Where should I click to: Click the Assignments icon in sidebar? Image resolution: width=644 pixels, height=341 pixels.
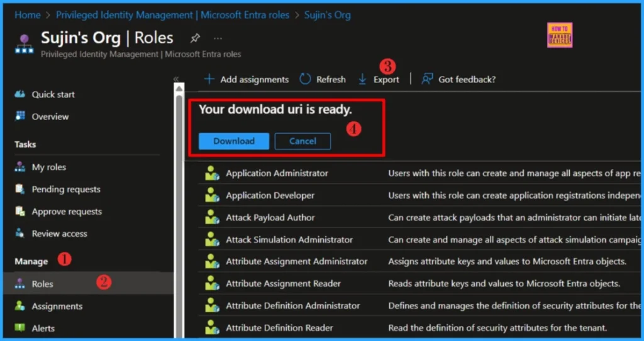pos(19,306)
